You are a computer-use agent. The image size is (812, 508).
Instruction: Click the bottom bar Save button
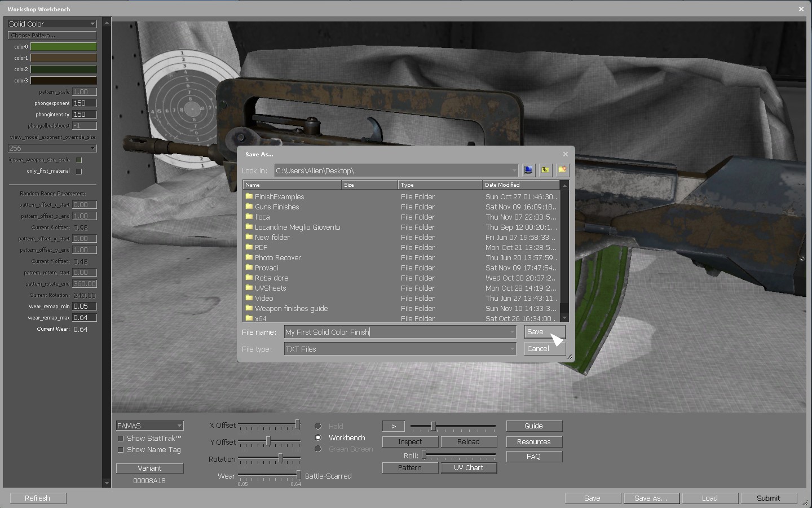click(593, 498)
